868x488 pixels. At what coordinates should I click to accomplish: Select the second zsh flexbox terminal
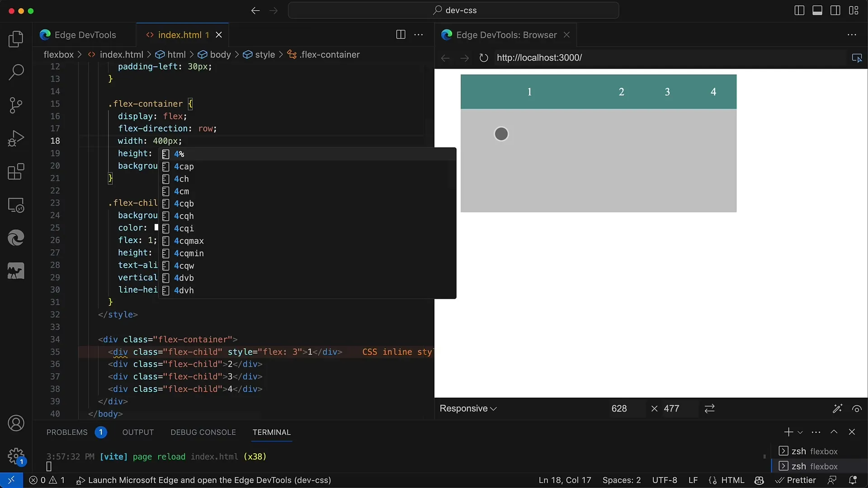[x=819, y=466]
